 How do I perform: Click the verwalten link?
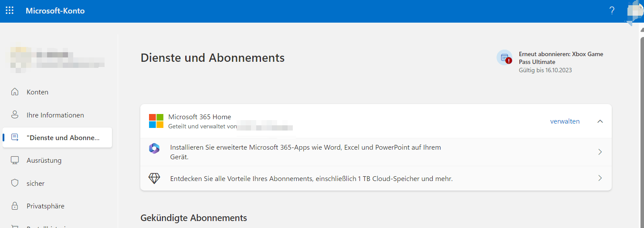click(565, 121)
